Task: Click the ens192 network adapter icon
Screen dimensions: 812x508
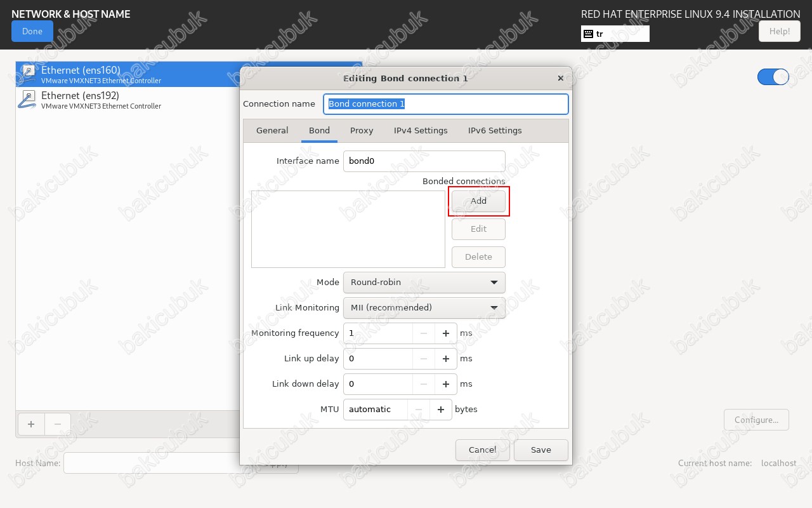Action: (28, 100)
